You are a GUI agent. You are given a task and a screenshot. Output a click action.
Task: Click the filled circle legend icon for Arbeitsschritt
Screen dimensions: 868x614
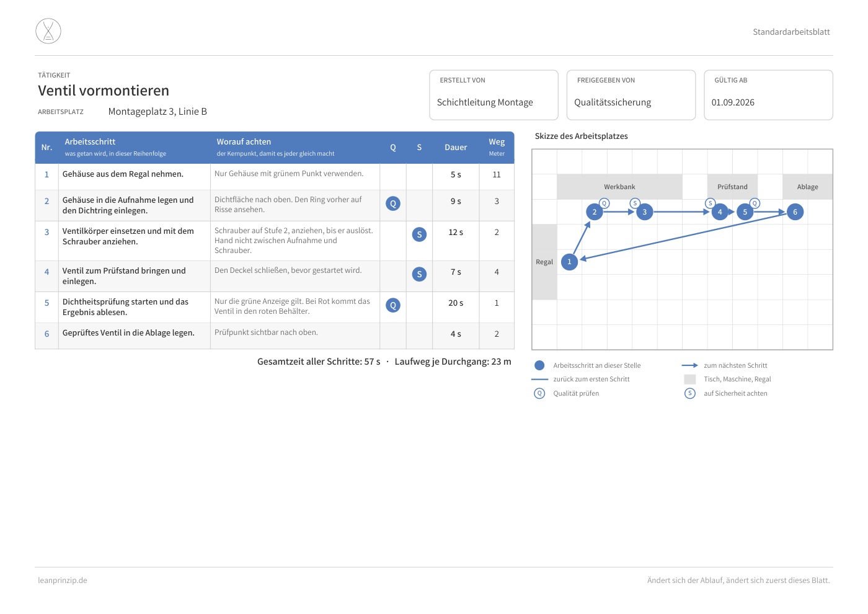[x=539, y=365]
